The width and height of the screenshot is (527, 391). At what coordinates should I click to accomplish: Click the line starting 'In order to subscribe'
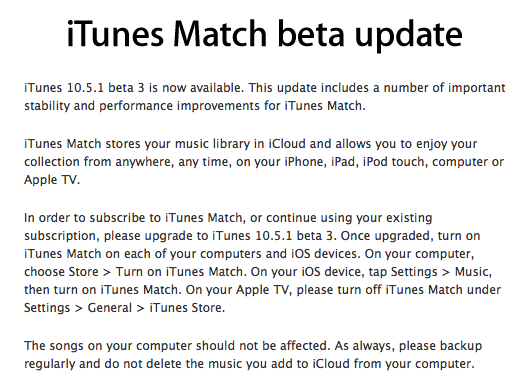[x=228, y=218]
